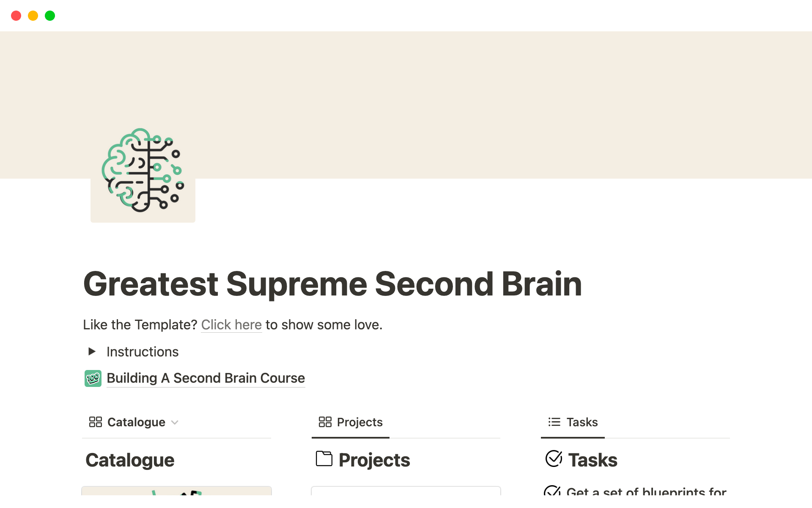Click the 100 emoji course icon
The width and height of the screenshot is (812, 508).
93,378
